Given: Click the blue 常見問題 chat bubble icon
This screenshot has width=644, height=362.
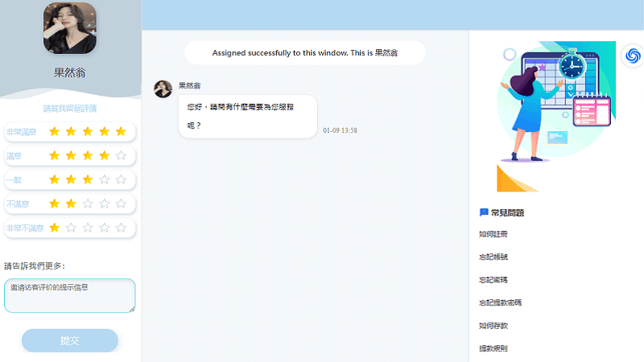Looking at the screenshot, I should [x=484, y=212].
